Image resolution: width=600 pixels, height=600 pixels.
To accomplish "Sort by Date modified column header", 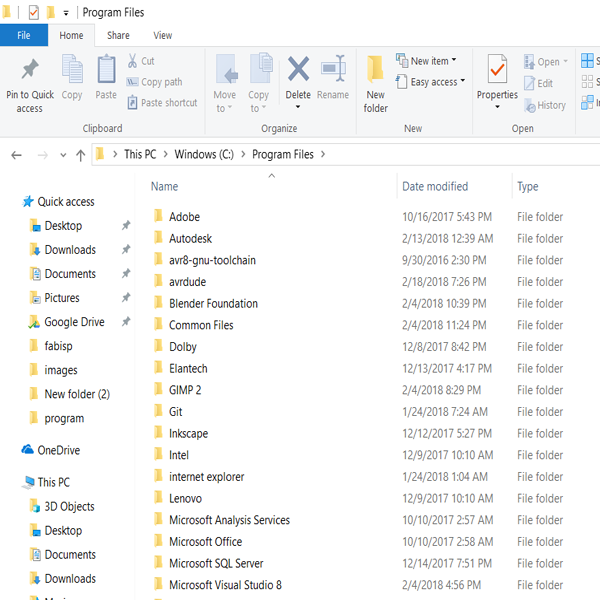I will pyautogui.click(x=435, y=186).
